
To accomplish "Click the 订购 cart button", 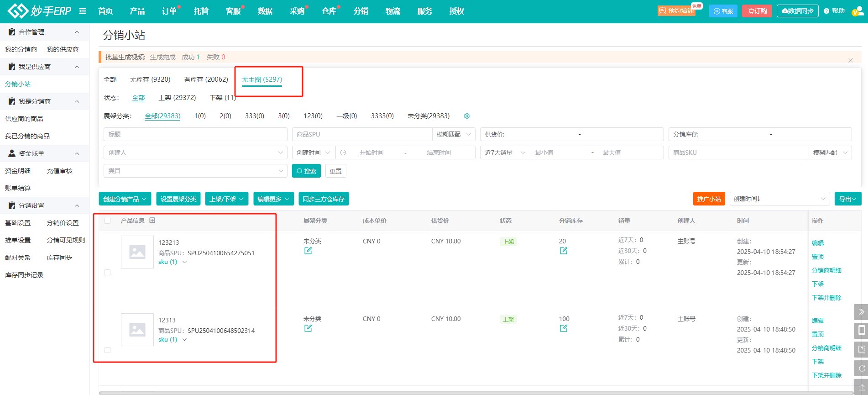I will [x=757, y=11].
